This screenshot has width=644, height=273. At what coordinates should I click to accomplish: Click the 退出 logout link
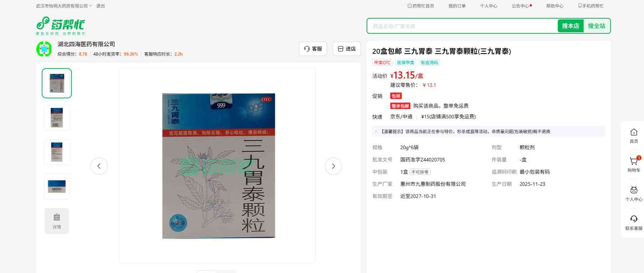101,6
